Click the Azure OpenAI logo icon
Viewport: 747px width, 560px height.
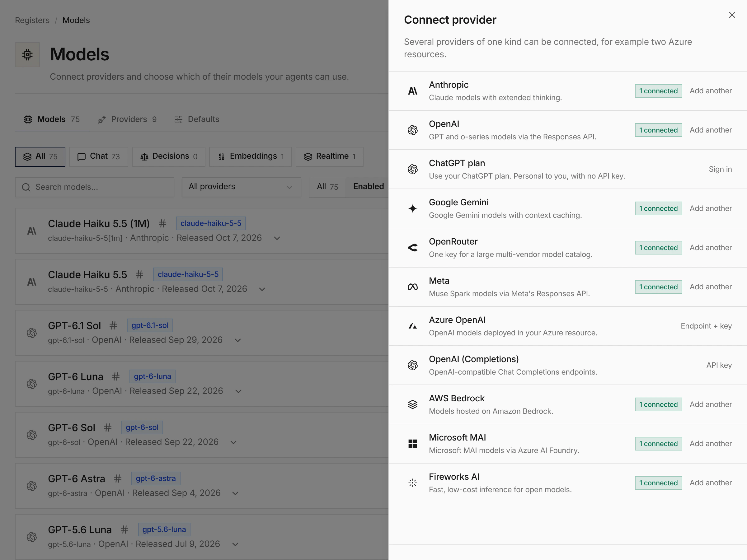[412, 326]
